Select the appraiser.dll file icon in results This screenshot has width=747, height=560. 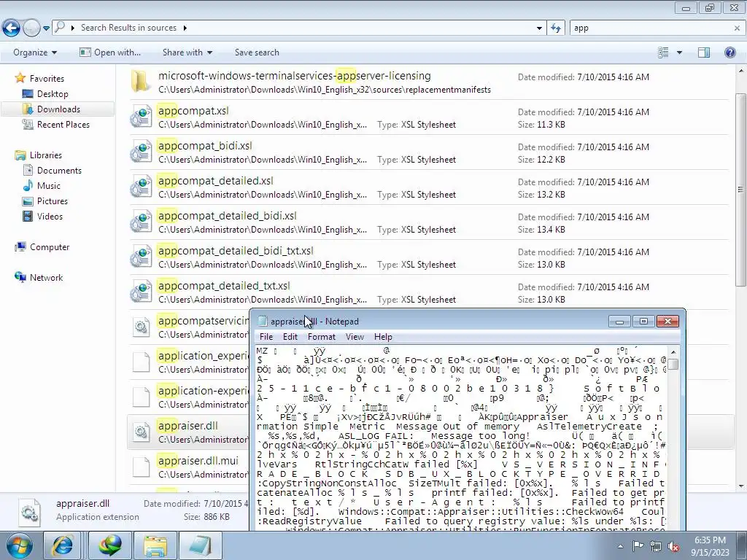(x=141, y=432)
